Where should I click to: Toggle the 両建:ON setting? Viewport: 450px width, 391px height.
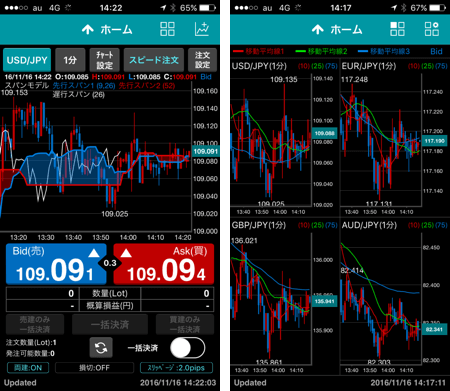coord(28,368)
